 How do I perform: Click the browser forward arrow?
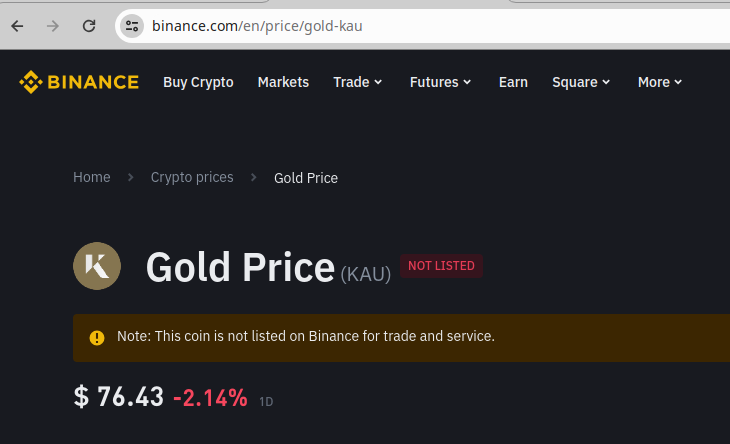click(x=53, y=26)
